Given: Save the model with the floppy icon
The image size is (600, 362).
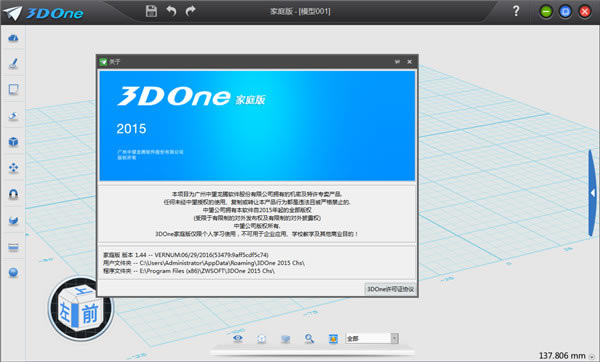Looking at the screenshot, I should point(151,11).
